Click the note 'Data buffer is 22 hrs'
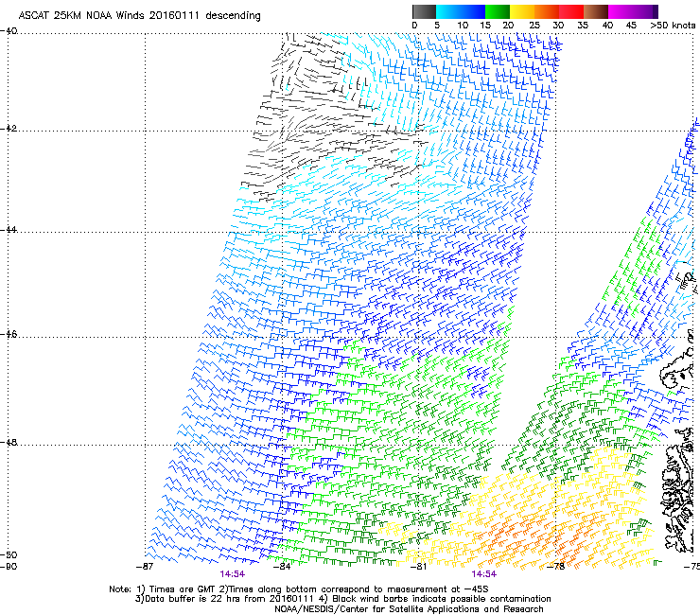This screenshot has width=700, height=615. point(191,599)
